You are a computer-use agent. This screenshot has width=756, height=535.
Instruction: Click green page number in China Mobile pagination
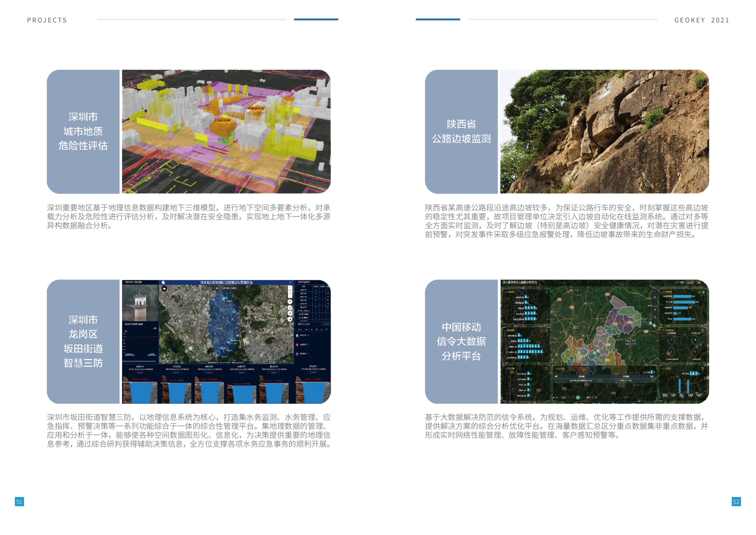pos(578,398)
